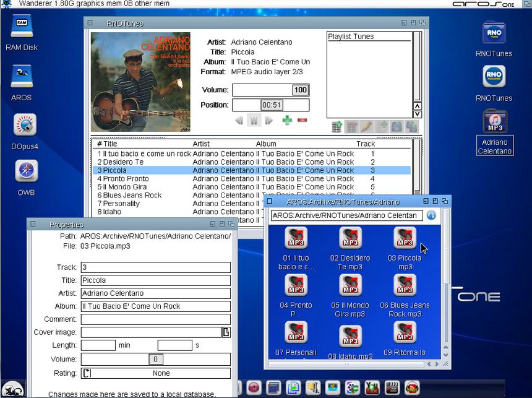The width and height of the screenshot is (532, 398).
Task: Open the 03 Piccola.mp3 file icon
Action: tap(405, 238)
